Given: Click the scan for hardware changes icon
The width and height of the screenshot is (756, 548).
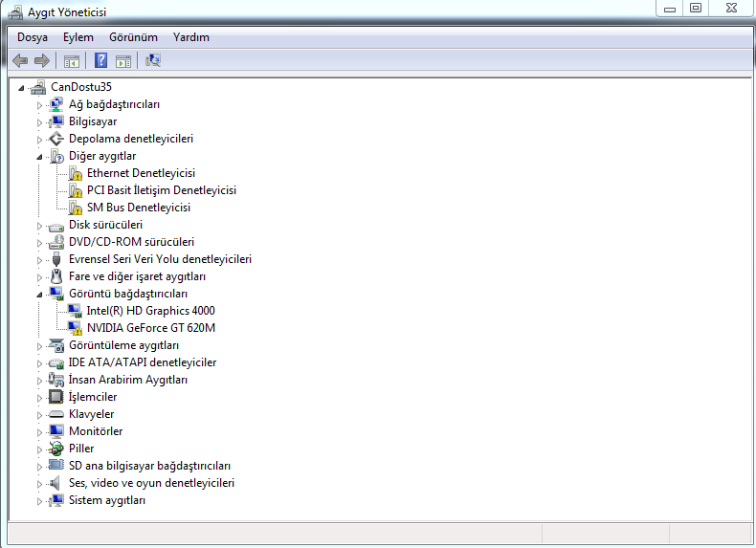Looking at the screenshot, I should (x=153, y=60).
